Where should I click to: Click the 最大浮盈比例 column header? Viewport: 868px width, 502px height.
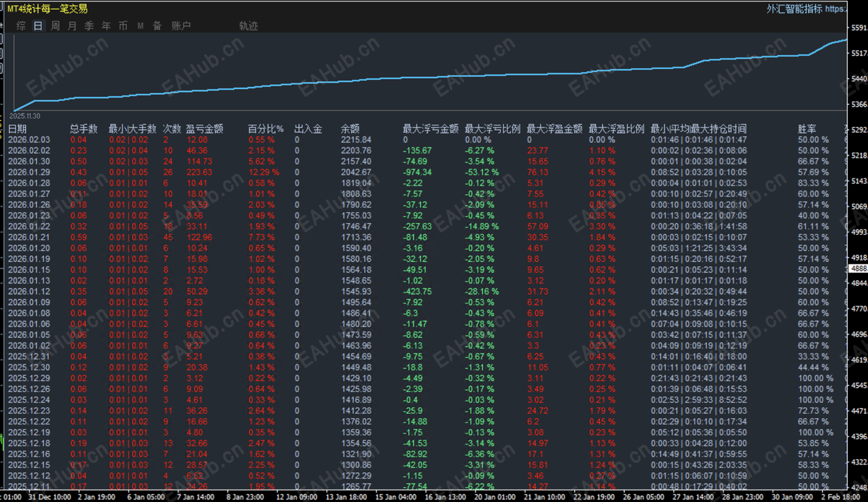pyautogui.click(x=617, y=128)
